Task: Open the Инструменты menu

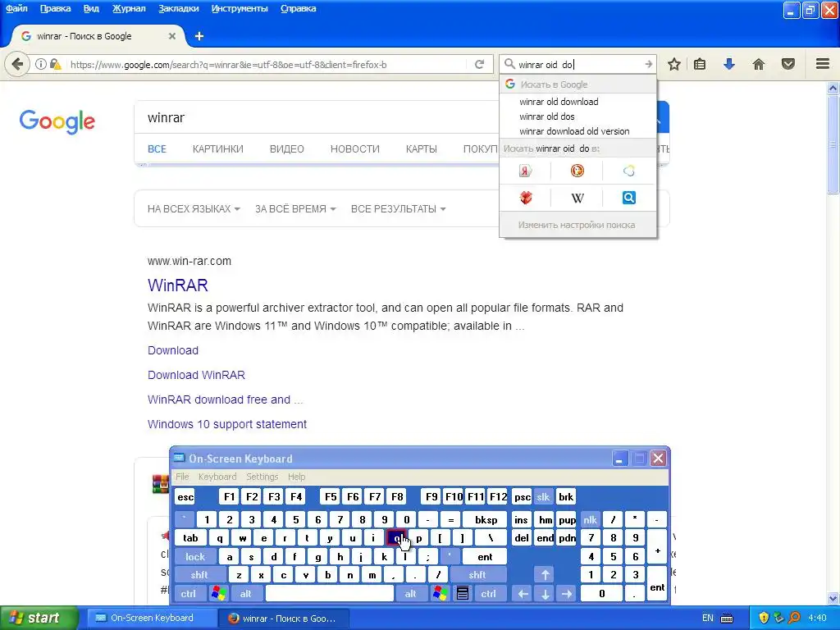Action: [x=240, y=8]
